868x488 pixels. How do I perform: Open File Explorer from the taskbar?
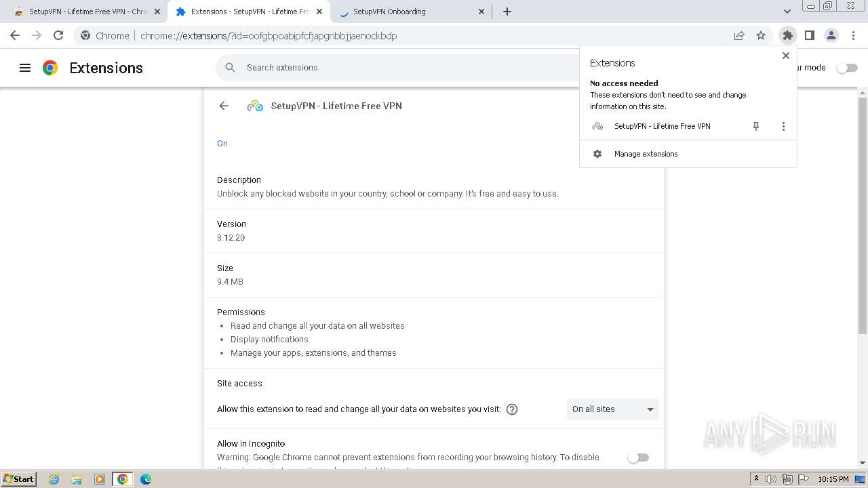click(77, 479)
